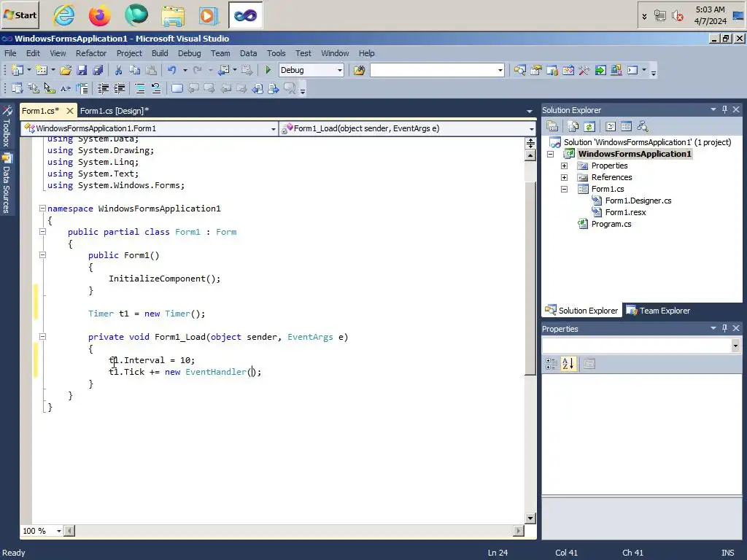Open Find in Files via binoculars folder icon
The height and width of the screenshot is (560, 747).
[x=359, y=71]
